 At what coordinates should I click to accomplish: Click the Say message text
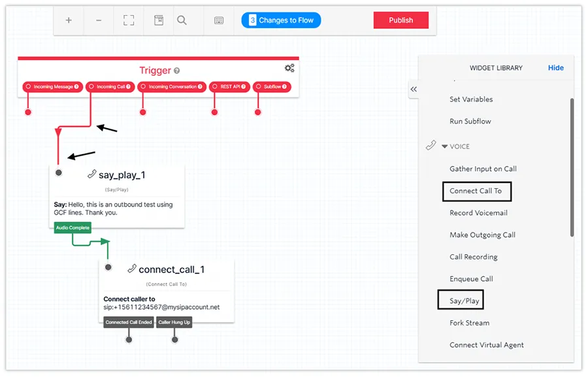click(113, 208)
